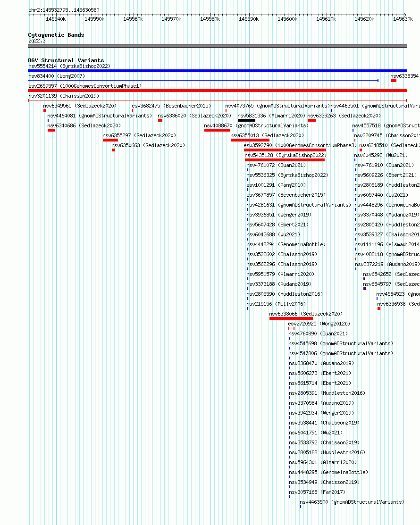Click the nsv5554214 (ByrskaBishop2022) variant label
The image size is (420, 525).
point(69,67)
